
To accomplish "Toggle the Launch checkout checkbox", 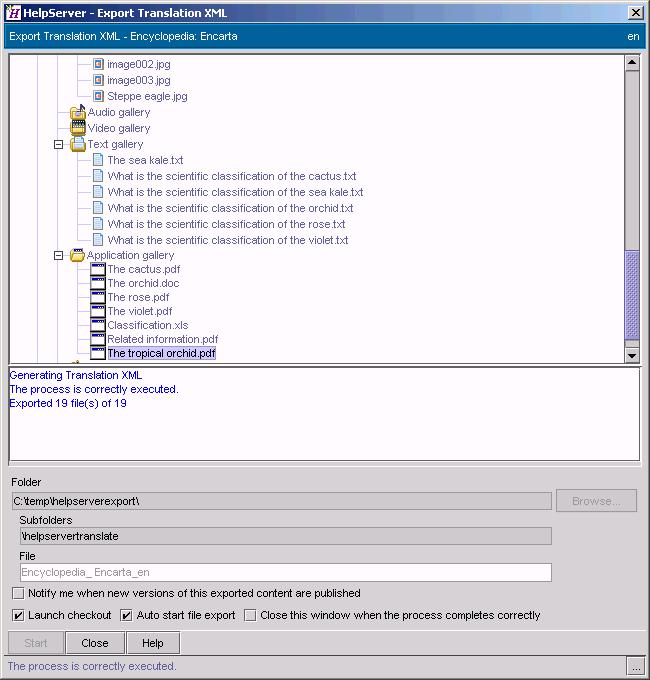I will pyautogui.click(x=18, y=615).
